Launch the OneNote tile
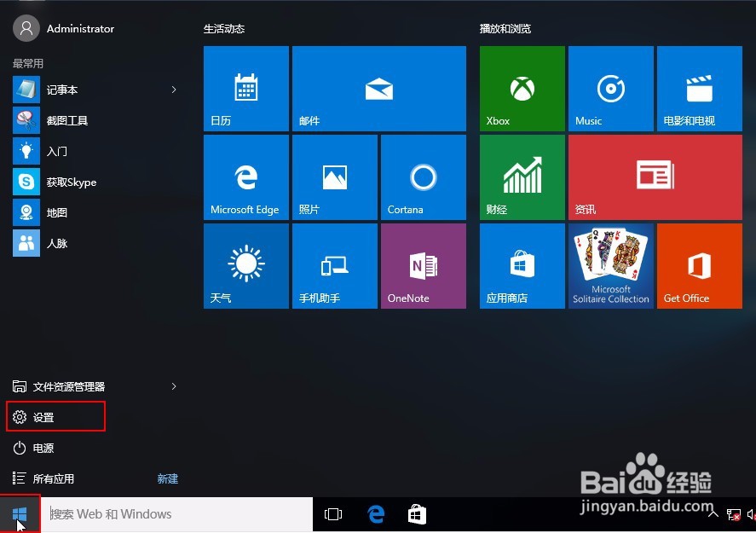The image size is (756, 533). tap(424, 266)
